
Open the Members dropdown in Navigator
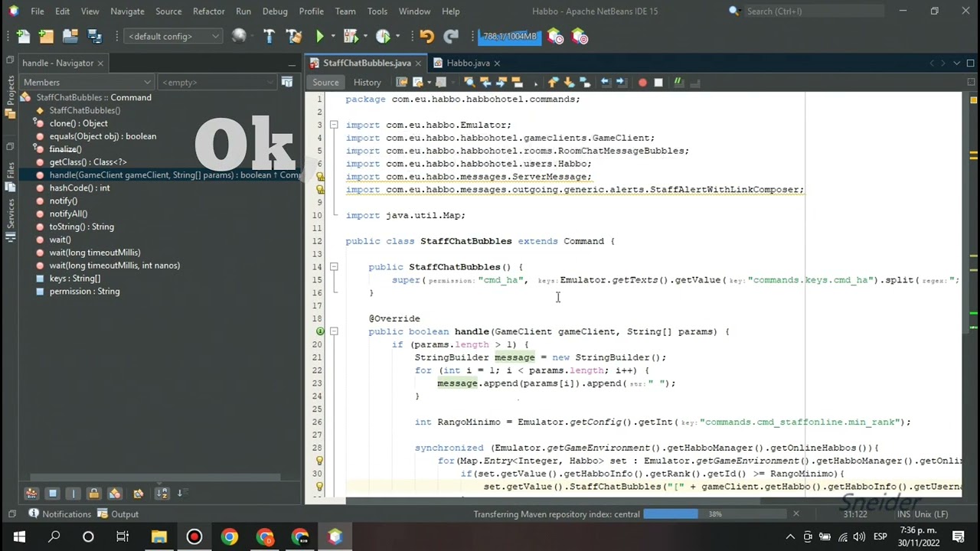point(87,82)
